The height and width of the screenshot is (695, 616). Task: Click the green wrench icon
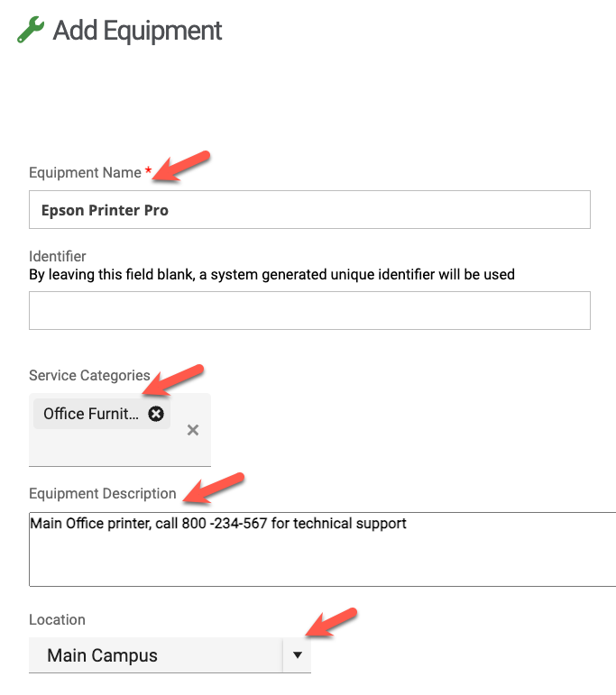coord(31,31)
